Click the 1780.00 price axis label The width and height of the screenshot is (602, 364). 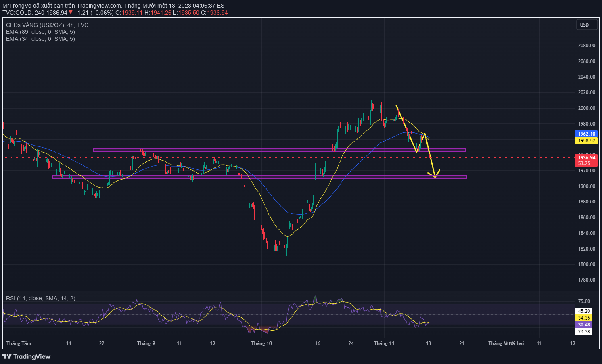tap(587, 280)
